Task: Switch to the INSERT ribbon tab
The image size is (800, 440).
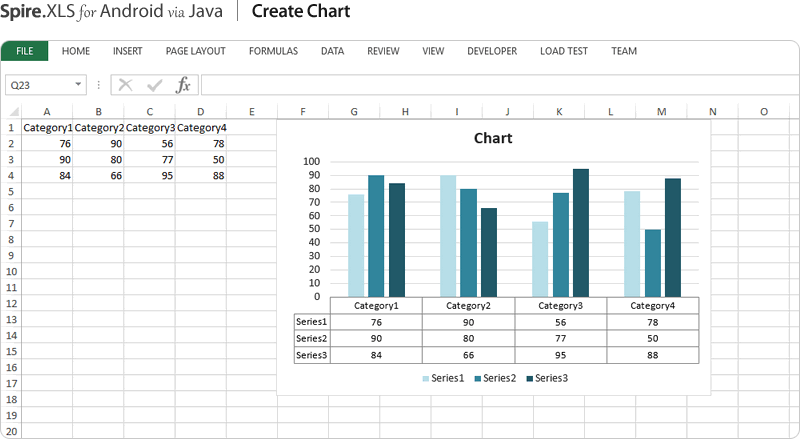Action: (x=127, y=51)
